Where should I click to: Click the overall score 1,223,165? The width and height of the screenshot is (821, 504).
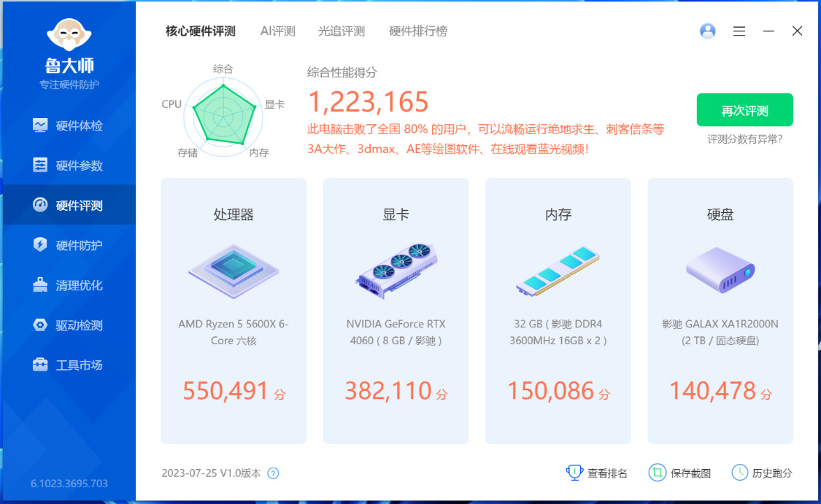pos(368,101)
